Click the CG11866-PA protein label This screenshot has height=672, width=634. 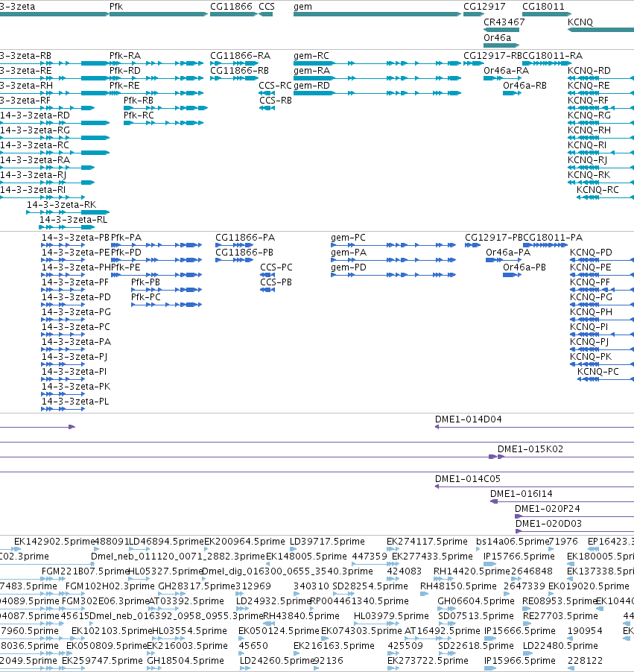(245, 238)
